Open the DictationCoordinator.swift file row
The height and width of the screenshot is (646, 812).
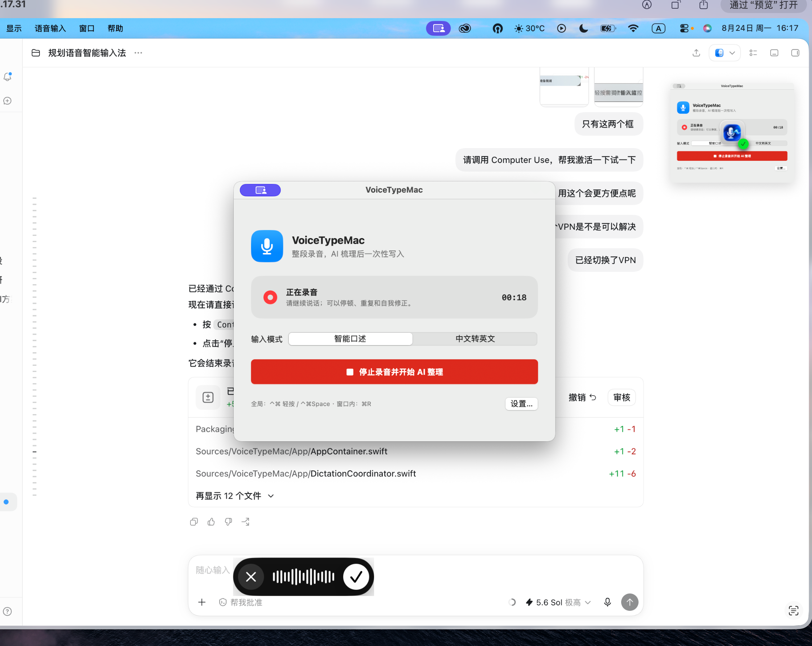(416, 474)
